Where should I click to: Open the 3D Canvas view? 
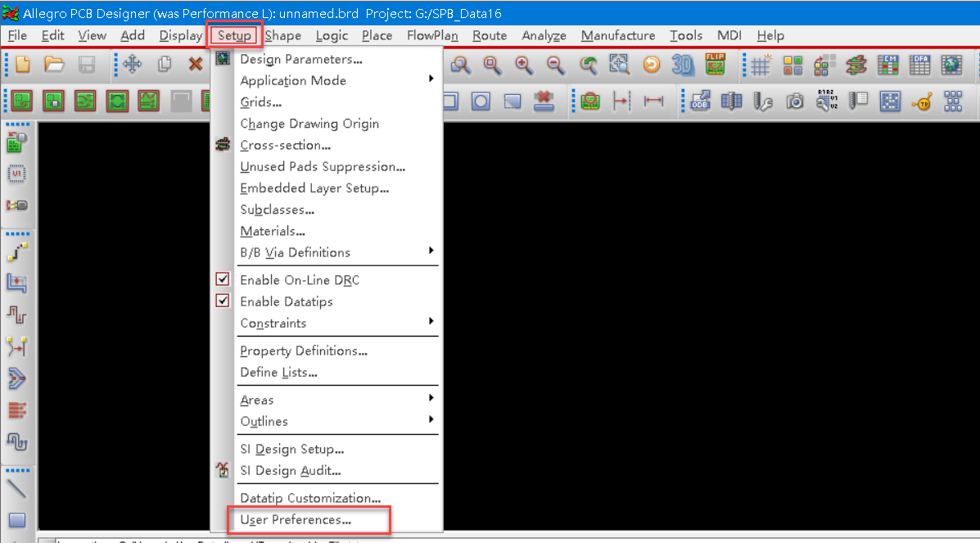pyautogui.click(x=682, y=66)
